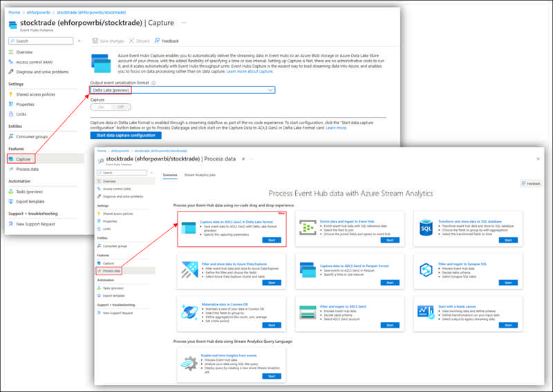The width and height of the screenshot is (553, 392).
Task: Open Diagnose and solve problems in Capture window
Action: (x=42, y=72)
